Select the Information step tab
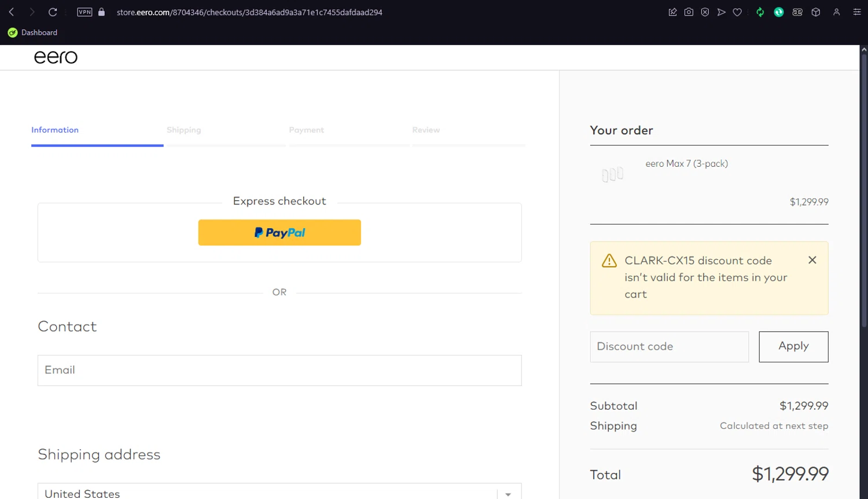This screenshot has height=499, width=868. (x=55, y=130)
